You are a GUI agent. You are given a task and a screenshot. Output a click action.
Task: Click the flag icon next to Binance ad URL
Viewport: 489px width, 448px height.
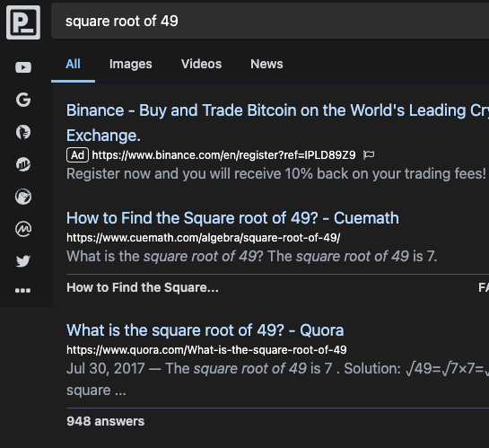[369, 154]
